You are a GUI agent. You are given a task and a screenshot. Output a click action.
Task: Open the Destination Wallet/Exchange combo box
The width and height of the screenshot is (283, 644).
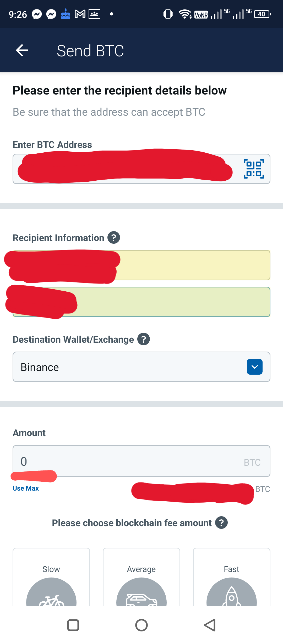(141, 367)
